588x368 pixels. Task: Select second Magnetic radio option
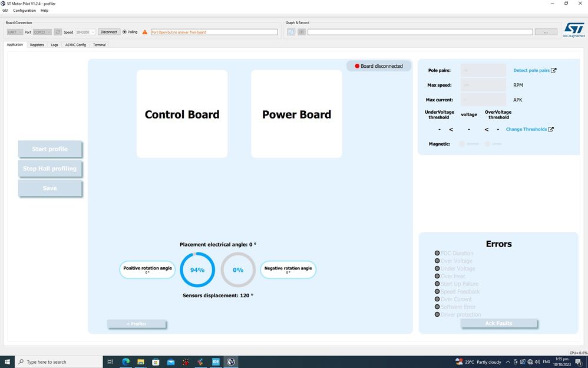click(x=487, y=144)
